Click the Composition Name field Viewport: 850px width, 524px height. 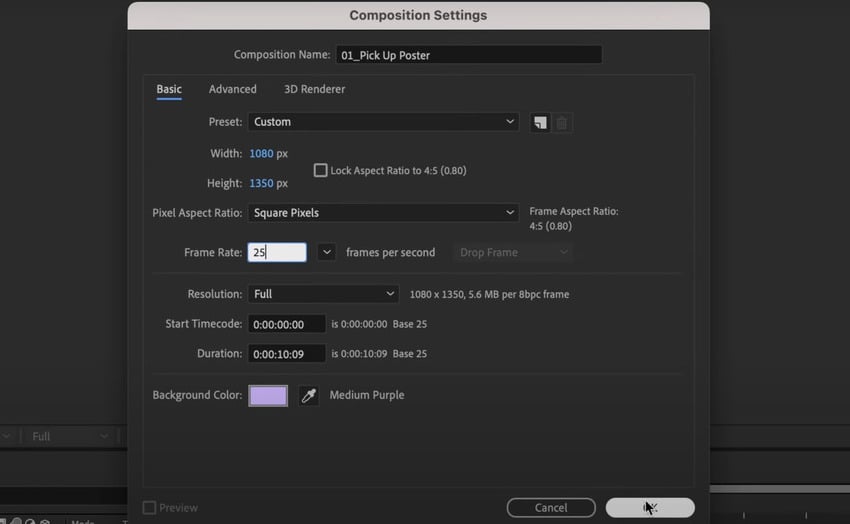click(469, 55)
